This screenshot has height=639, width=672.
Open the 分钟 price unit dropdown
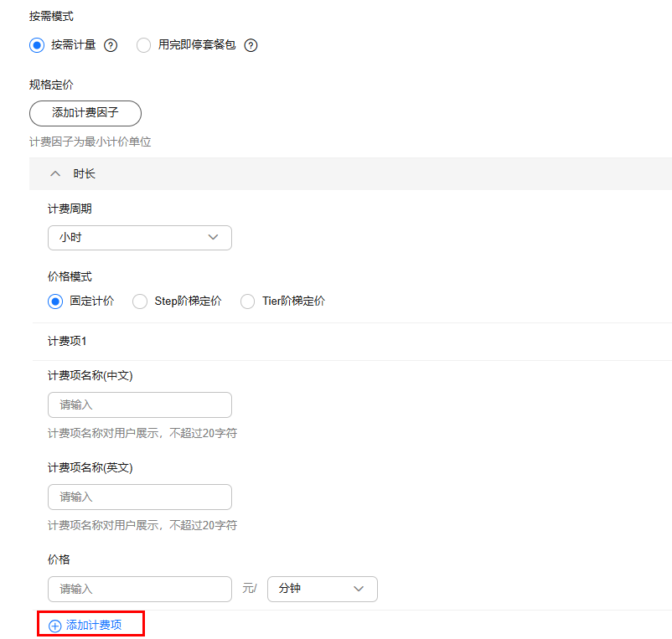point(323,589)
